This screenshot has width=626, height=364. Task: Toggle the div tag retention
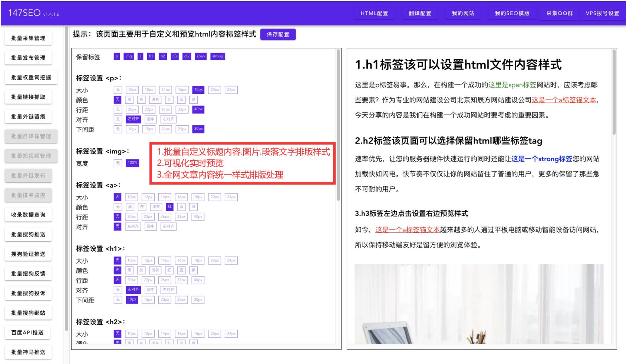coord(187,56)
